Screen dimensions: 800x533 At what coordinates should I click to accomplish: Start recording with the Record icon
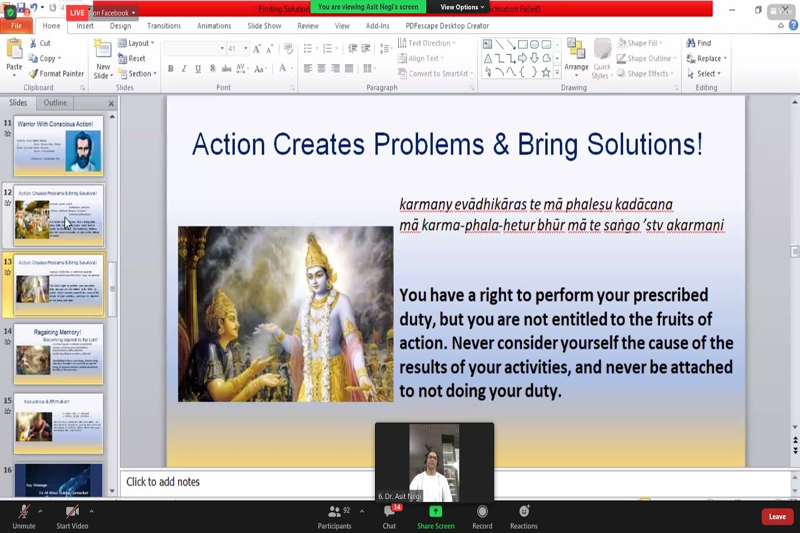point(482,513)
